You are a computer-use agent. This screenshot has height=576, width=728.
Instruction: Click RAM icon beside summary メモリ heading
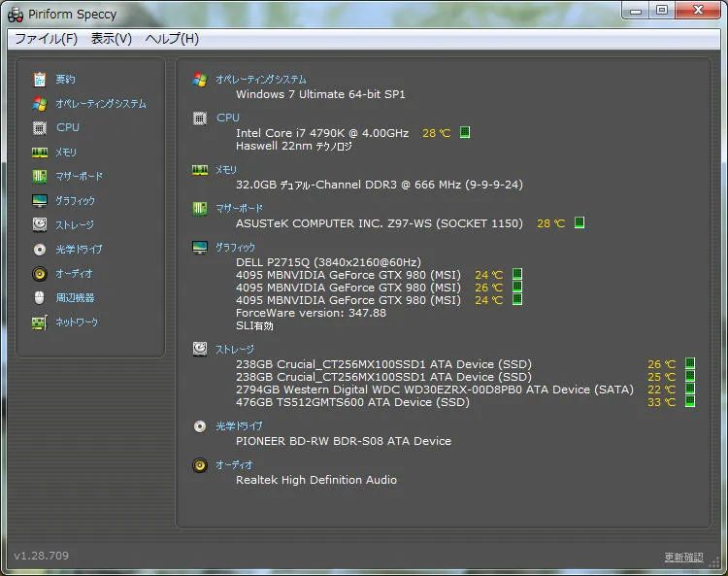tap(200, 170)
